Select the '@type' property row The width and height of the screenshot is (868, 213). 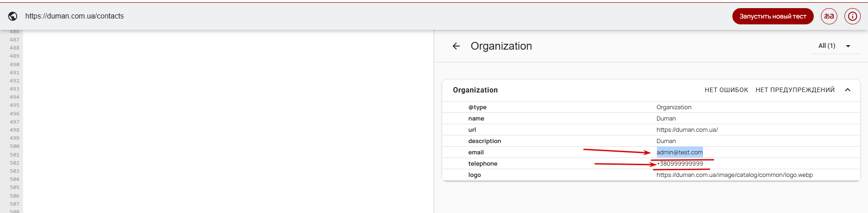coord(477,107)
